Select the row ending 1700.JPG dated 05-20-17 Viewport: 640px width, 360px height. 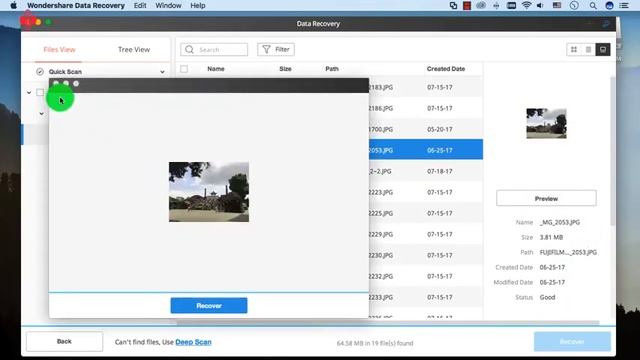426,129
